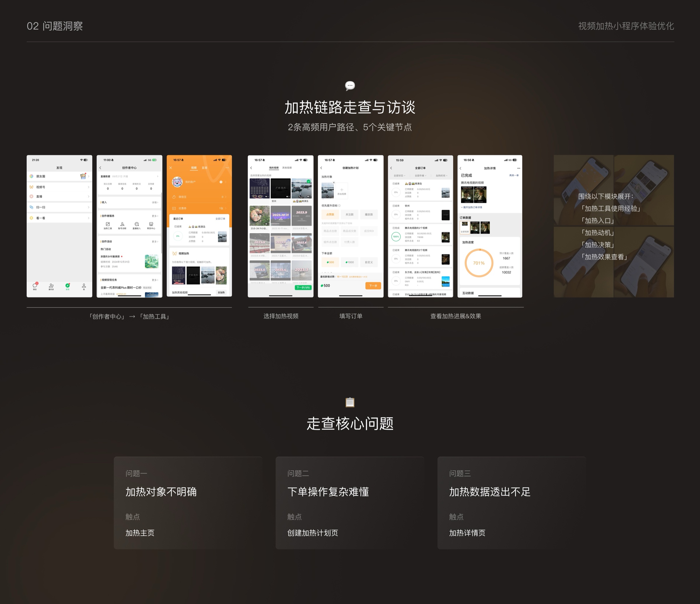Toggle the green checkmark on 南澳岛 video

pyautogui.click(x=309, y=181)
